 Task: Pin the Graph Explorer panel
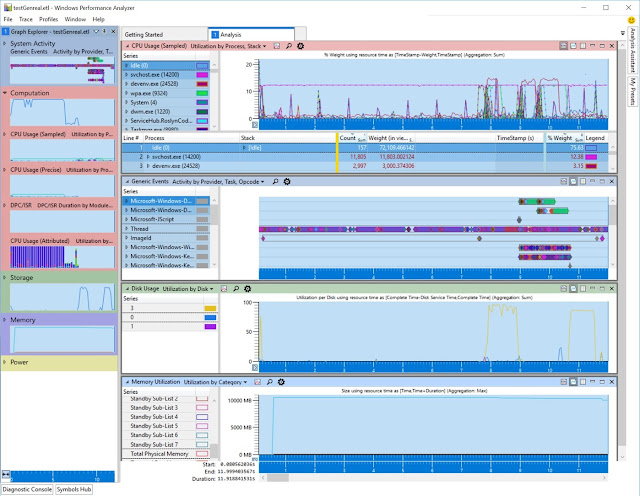105,31
